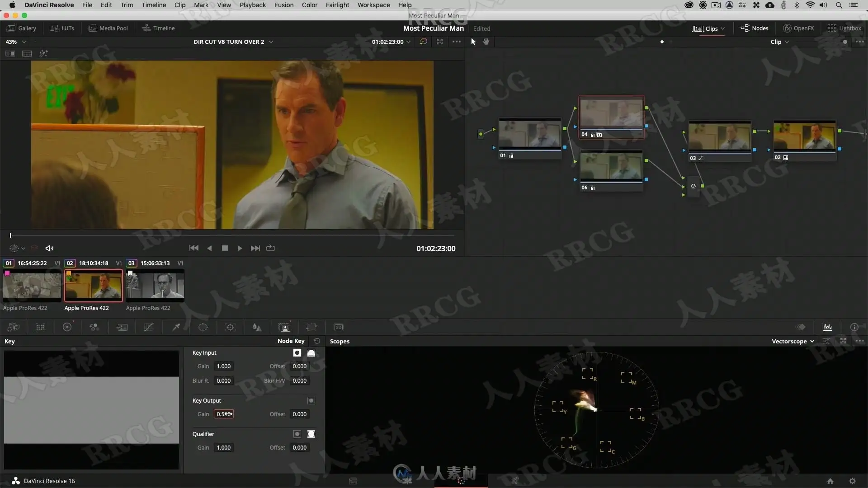Image resolution: width=868 pixels, height=488 pixels.
Task: Open project settings gear icon
Action: click(852, 481)
